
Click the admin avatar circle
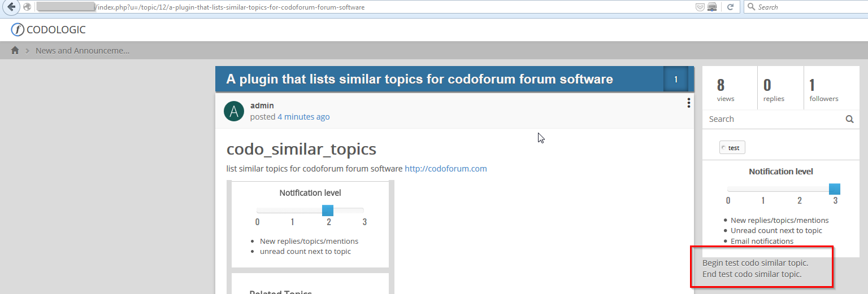234,111
